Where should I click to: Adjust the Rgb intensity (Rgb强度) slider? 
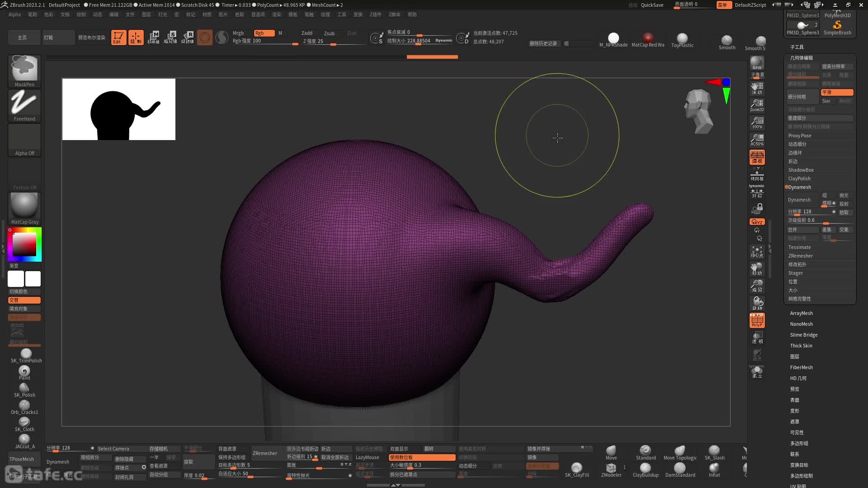click(x=265, y=41)
